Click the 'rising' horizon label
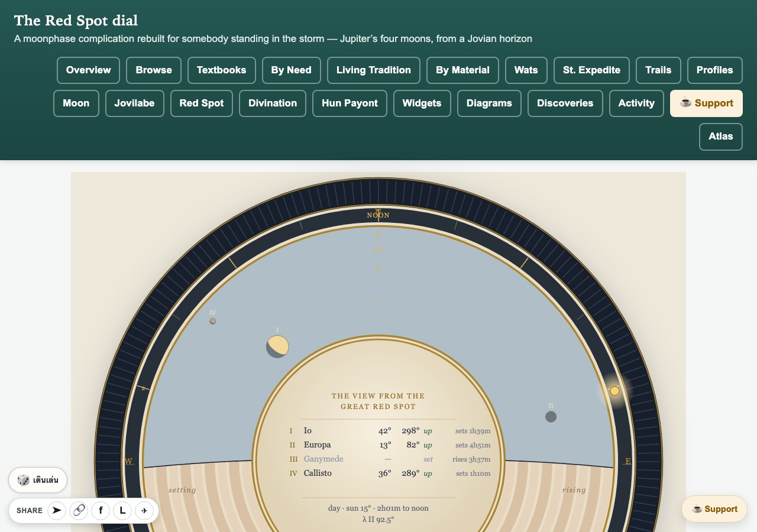Screen dimensions: 757x532 [x=574, y=490]
